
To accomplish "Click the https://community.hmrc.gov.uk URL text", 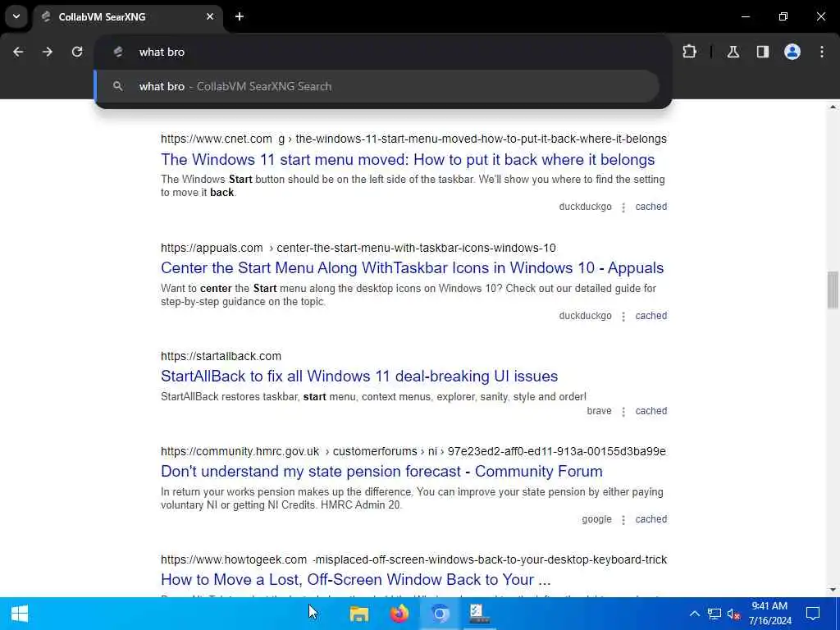I will click(x=240, y=452).
